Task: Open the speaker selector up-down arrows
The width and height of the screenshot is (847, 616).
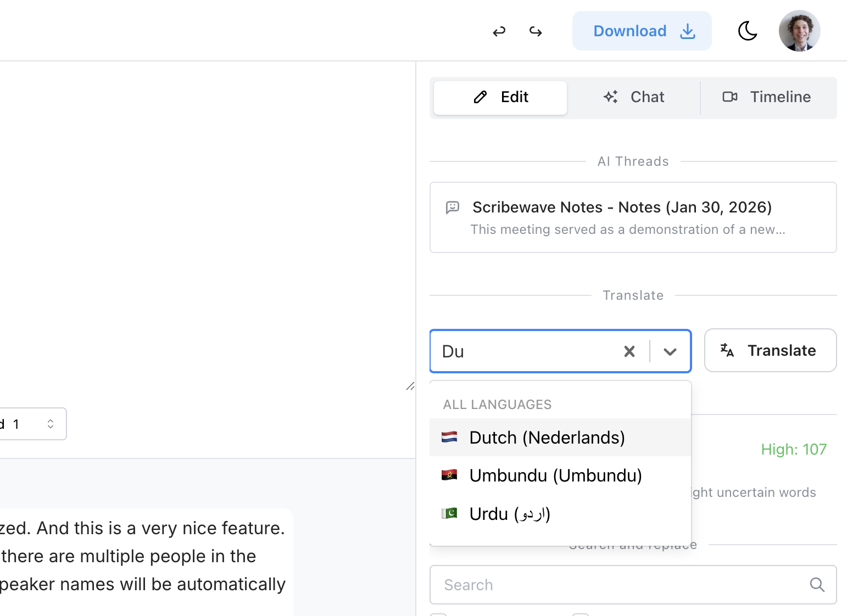Action: [x=51, y=424]
